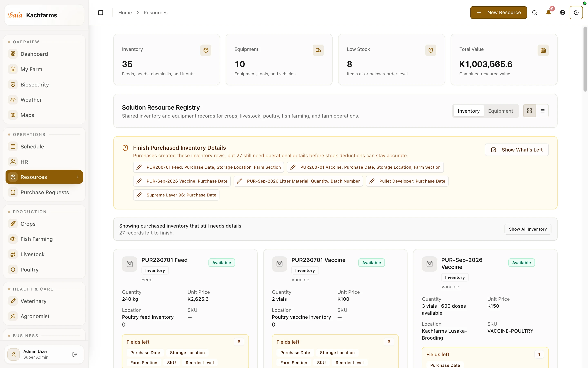Edit Supreme Layer 96 Purchase Date chip

tap(176, 195)
